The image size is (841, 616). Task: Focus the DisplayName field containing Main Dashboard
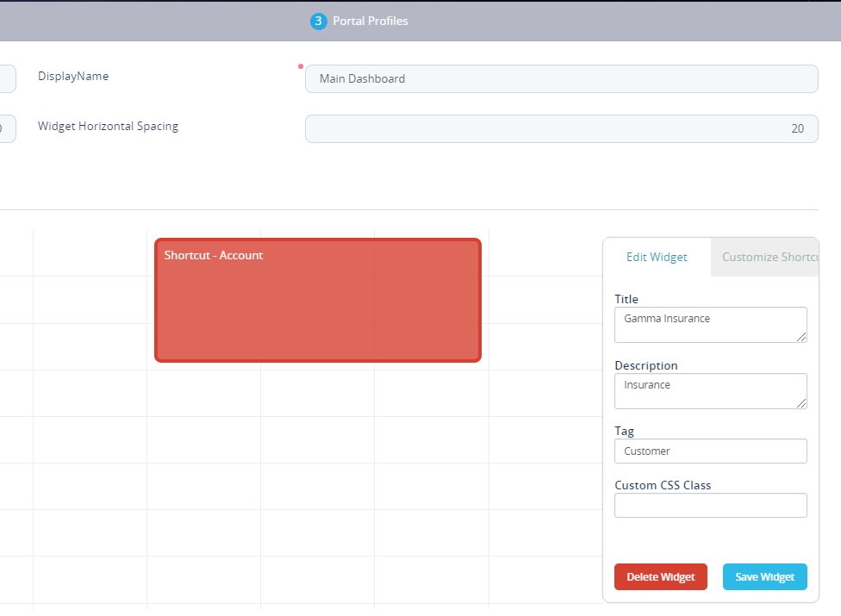[x=561, y=78]
